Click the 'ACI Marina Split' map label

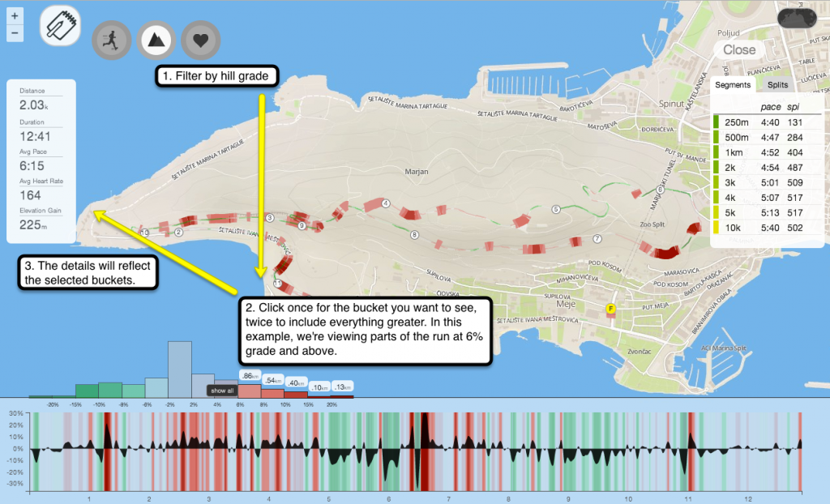[x=724, y=348]
